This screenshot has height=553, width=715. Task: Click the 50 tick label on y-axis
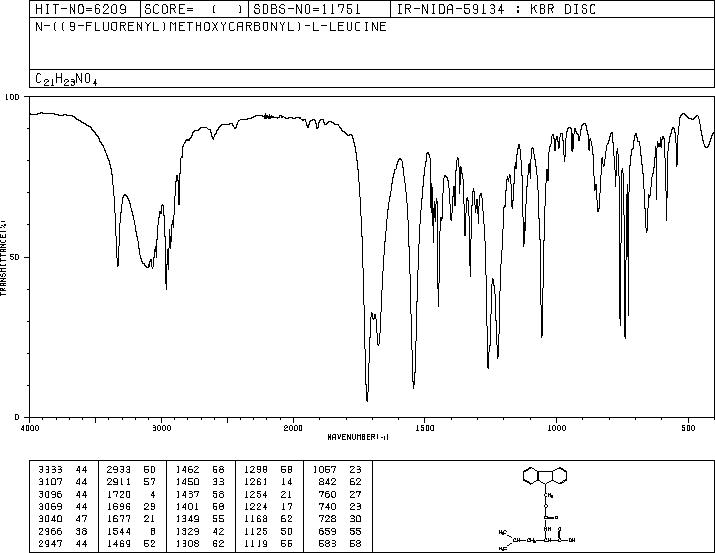[15, 257]
